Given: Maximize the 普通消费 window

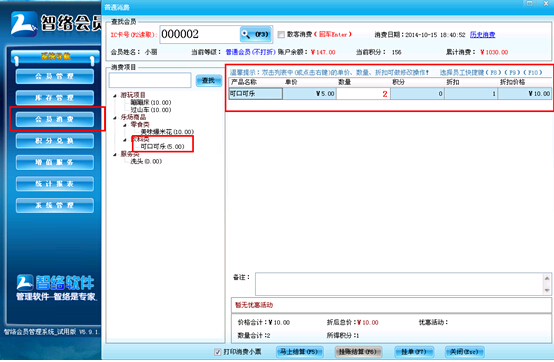Looking at the screenshot, I should 529,4.
